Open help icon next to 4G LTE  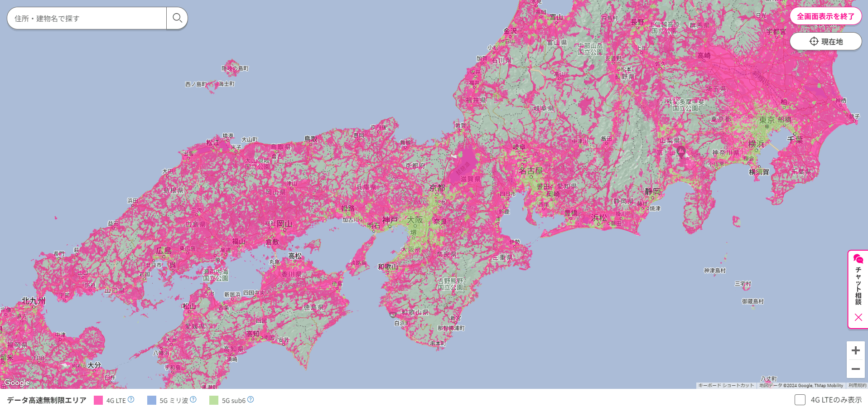coord(131,399)
